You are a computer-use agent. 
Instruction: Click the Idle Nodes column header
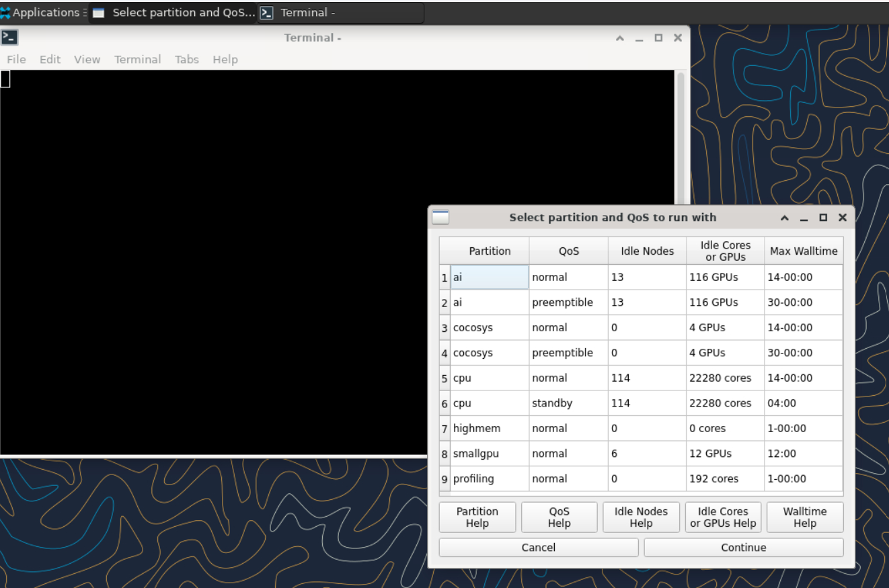click(647, 251)
